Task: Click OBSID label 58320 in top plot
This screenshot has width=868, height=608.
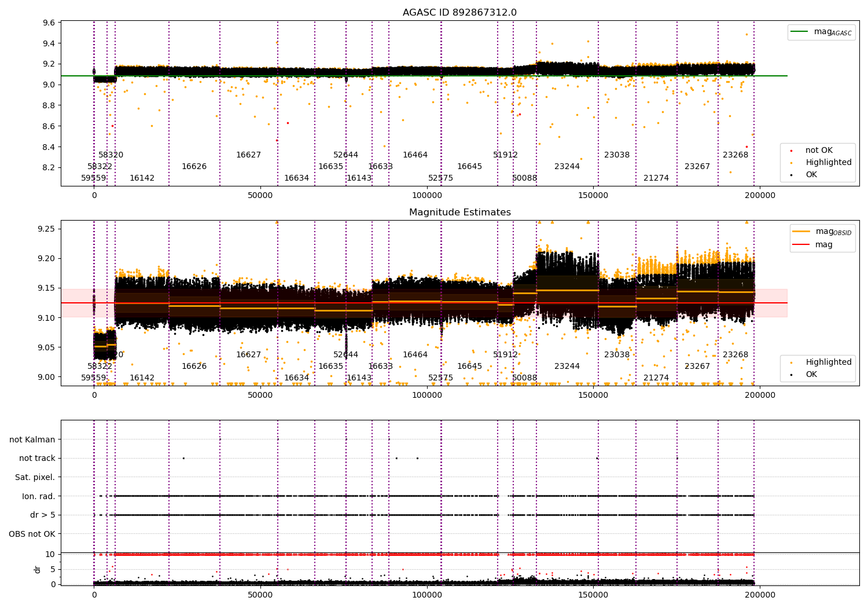Action: tap(111, 155)
